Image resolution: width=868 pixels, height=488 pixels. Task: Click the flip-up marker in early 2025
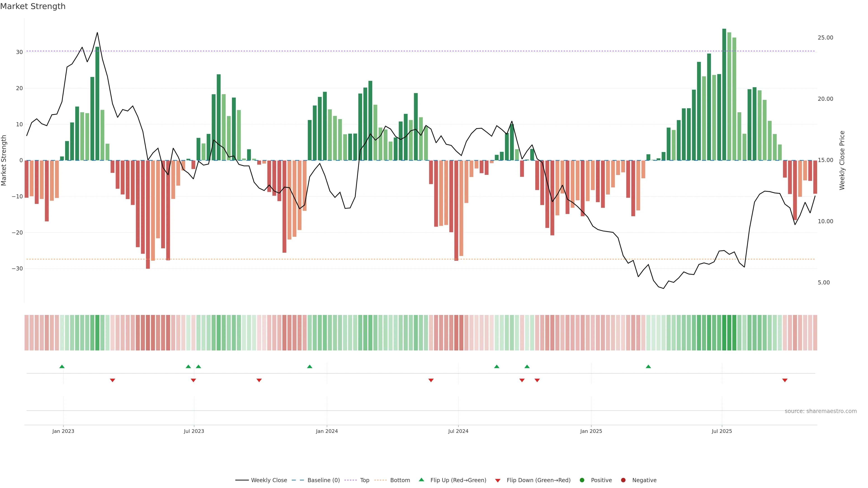tap(648, 366)
